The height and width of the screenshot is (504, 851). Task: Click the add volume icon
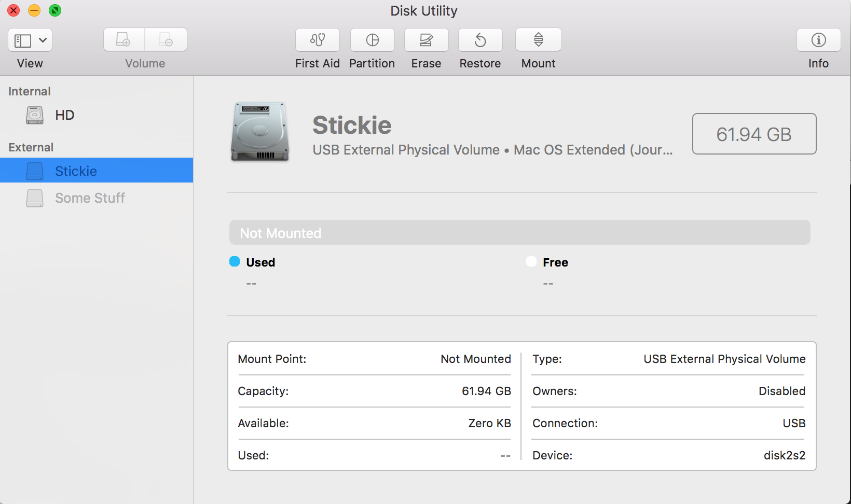[124, 40]
